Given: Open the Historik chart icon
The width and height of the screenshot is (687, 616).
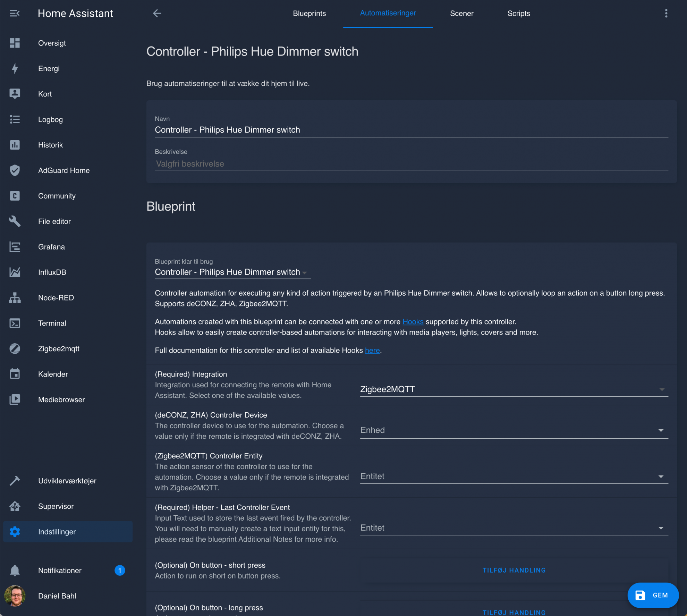Looking at the screenshot, I should pos(15,145).
